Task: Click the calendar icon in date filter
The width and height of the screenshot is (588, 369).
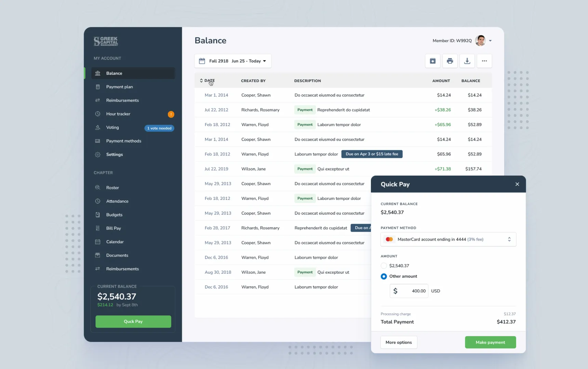Action: 202,61
